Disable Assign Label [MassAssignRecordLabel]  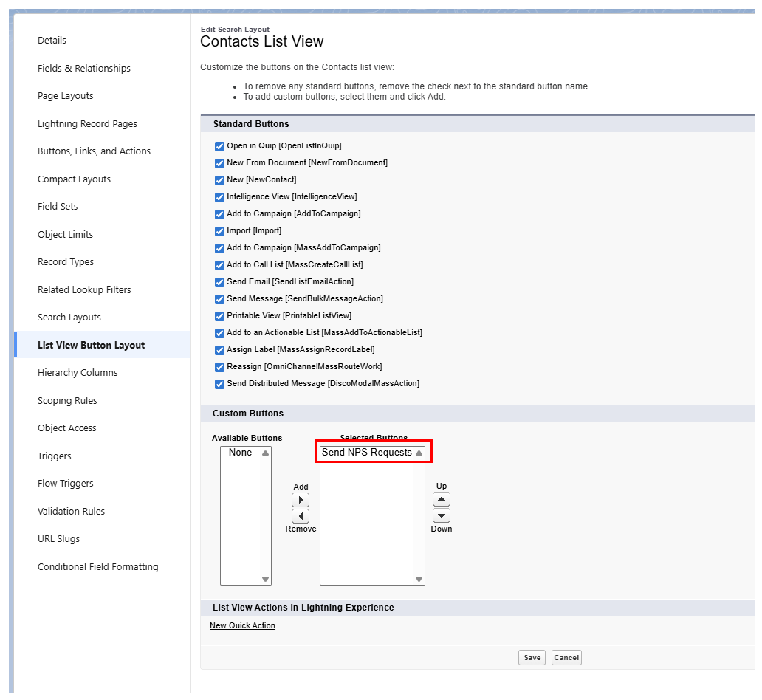tap(219, 349)
